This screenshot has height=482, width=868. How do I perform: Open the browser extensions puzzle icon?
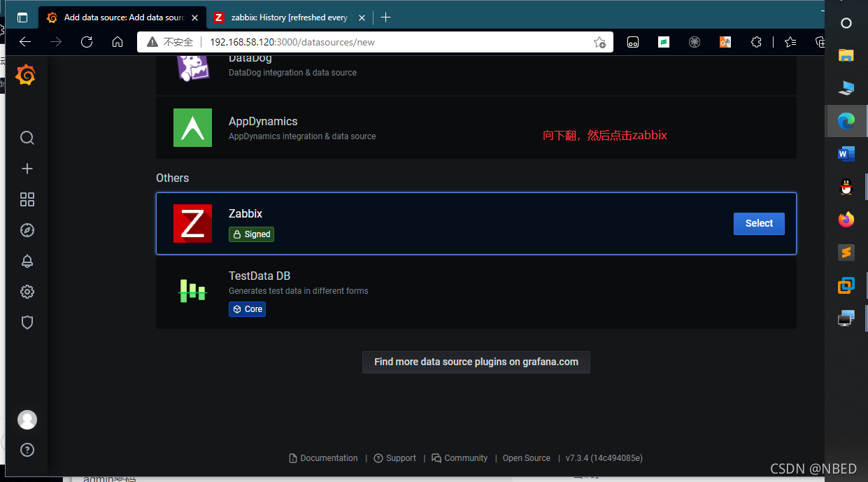pos(756,42)
